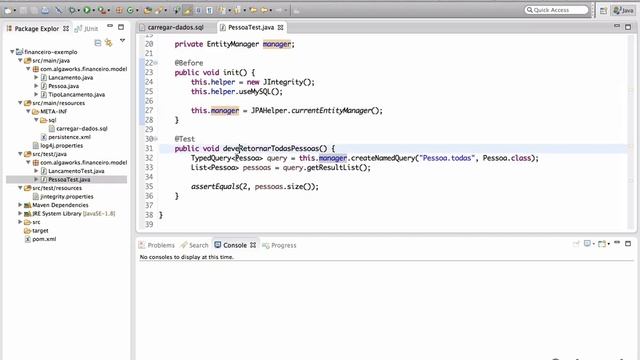640x360 pixels.
Task: Collapse the financeiro-exemplo project node
Action: 12,52
